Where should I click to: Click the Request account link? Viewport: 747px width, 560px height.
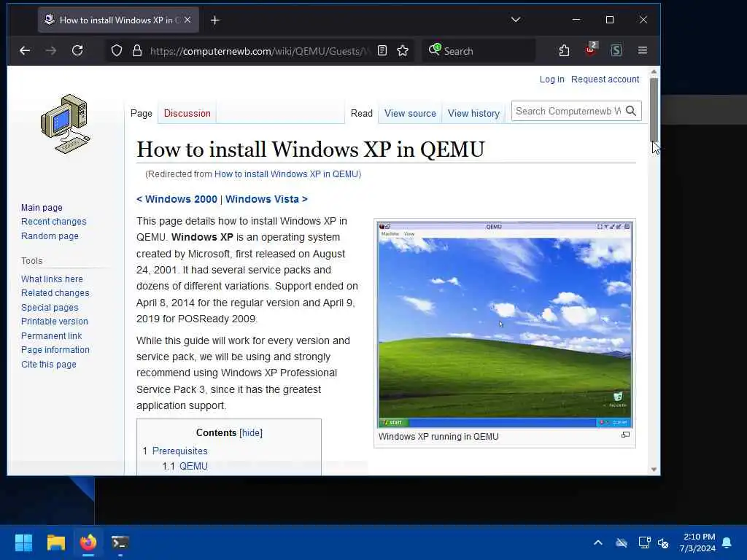tap(605, 79)
